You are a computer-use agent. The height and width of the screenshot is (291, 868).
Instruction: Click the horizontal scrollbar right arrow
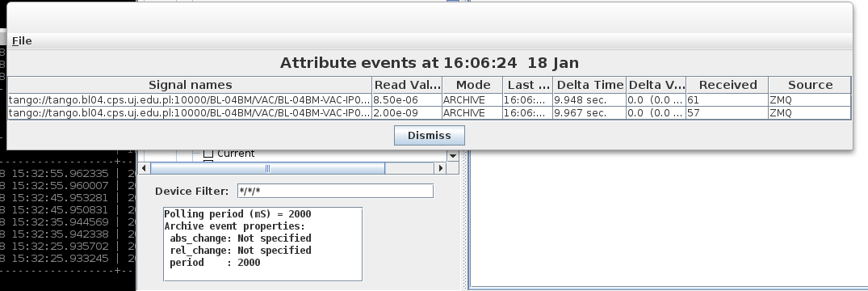(441, 168)
